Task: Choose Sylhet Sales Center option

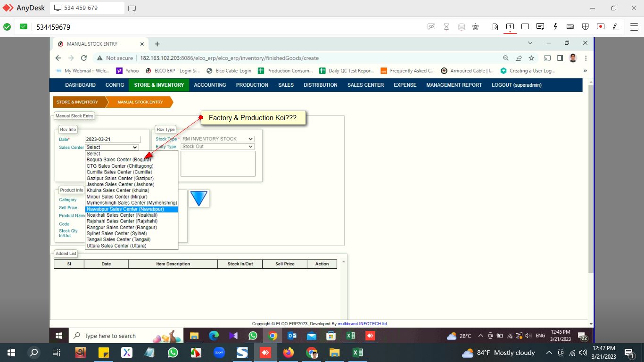Action: click(x=132, y=233)
